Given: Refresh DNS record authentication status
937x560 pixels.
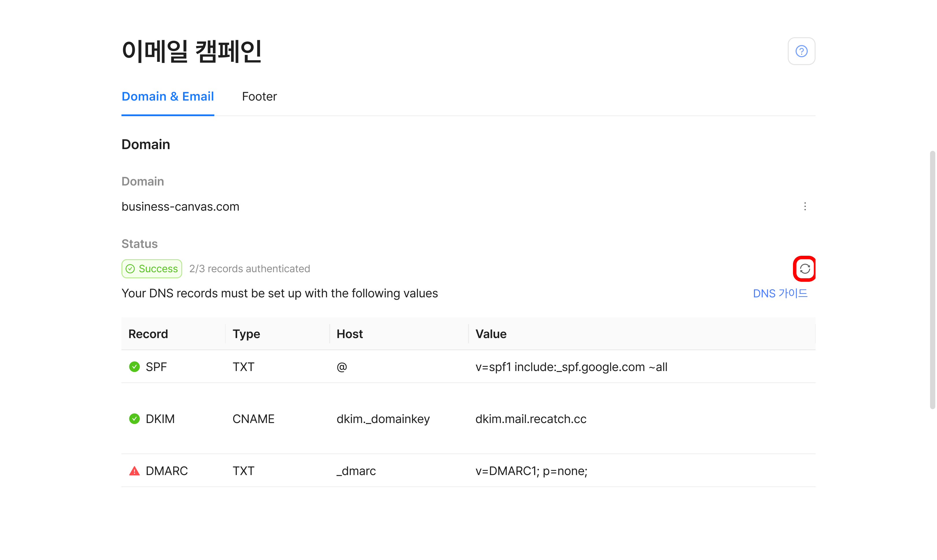Looking at the screenshot, I should 805,269.
